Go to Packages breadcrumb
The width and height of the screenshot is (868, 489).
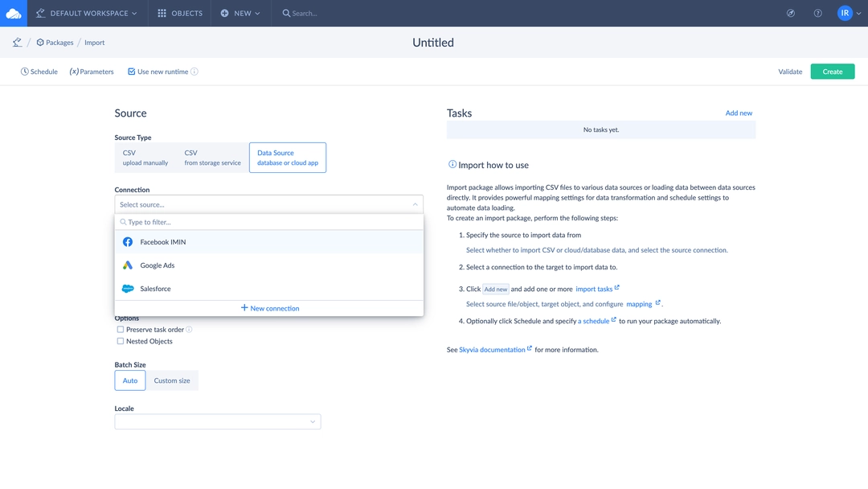point(55,43)
